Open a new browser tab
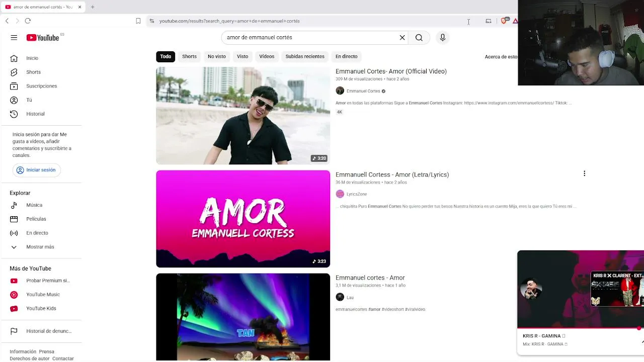 tap(93, 7)
